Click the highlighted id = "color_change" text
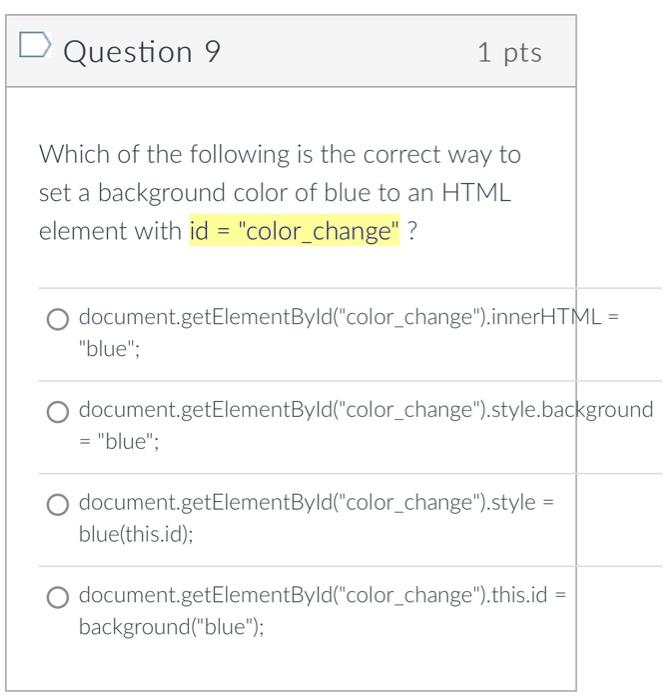The height and width of the screenshot is (700, 663). tap(295, 231)
